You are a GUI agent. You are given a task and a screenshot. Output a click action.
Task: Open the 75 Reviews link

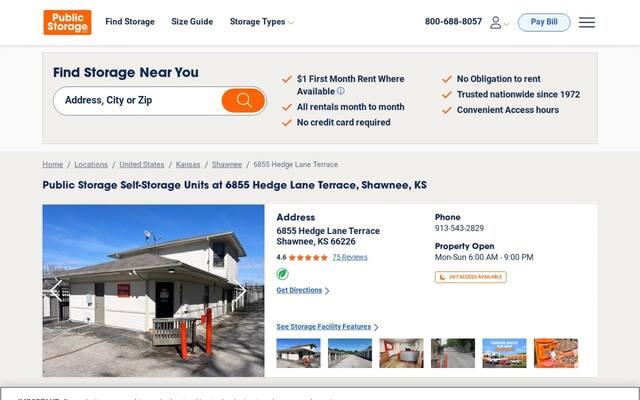(x=350, y=258)
